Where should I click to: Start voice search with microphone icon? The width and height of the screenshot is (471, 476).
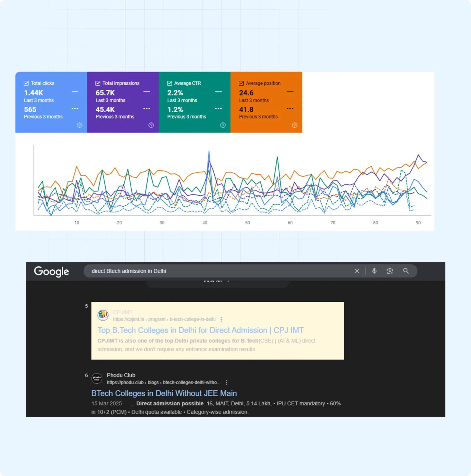click(374, 271)
